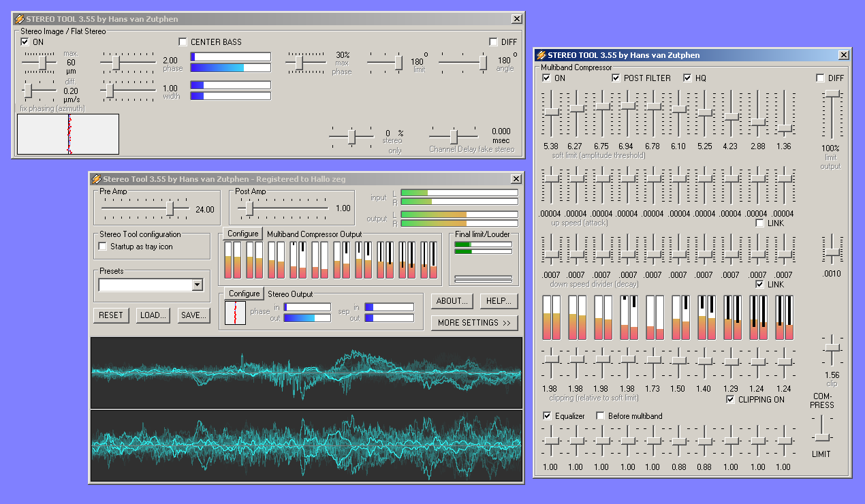This screenshot has width=865, height=504.
Task: Toggle the HQ checkbox
Action: click(x=687, y=78)
